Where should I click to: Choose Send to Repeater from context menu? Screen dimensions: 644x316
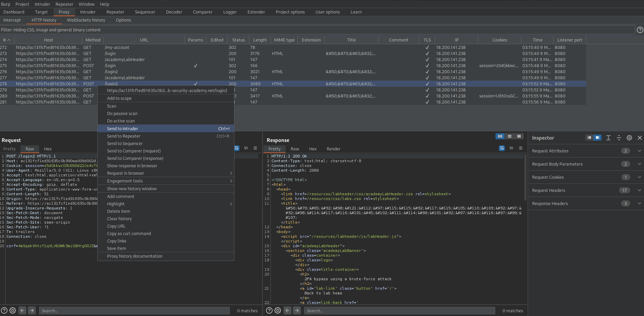pyautogui.click(x=166, y=136)
